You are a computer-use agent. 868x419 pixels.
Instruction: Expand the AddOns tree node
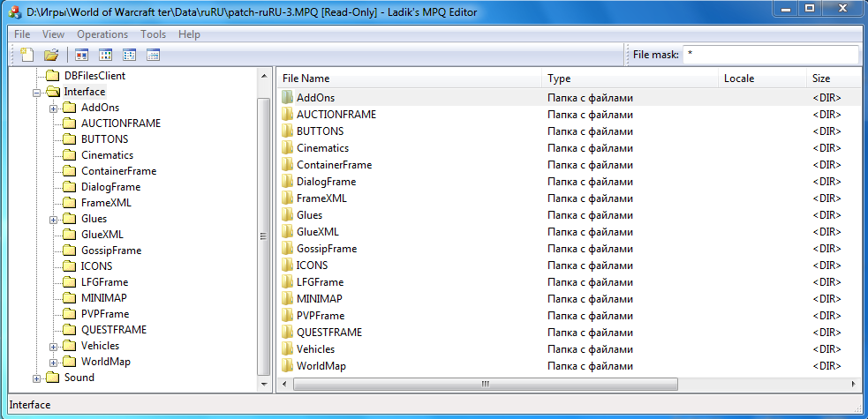click(54, 108)
